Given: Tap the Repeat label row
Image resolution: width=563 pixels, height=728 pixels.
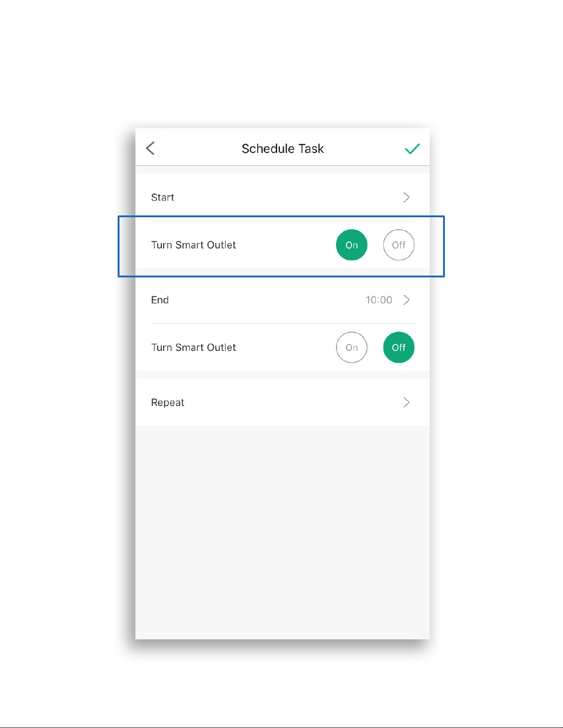Looking at the screenshot, I should pos(283,402).
